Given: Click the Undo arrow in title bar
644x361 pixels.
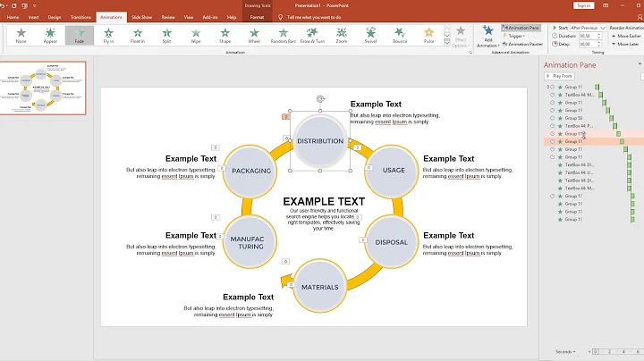Looking at the screenshot, I should (x=3, y=5).
